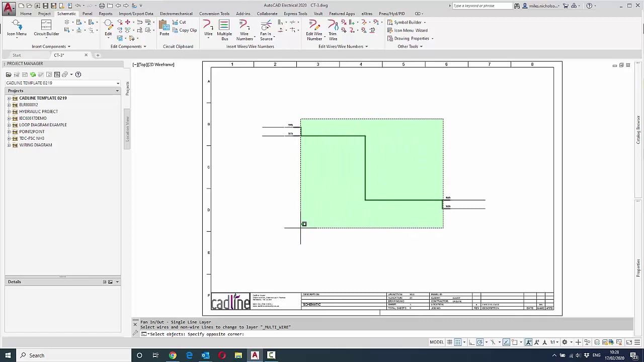Screen dimensions: 644x362
Task: Open Project Manager help icon
Action: pyautogui.click(x=78, y=74)
